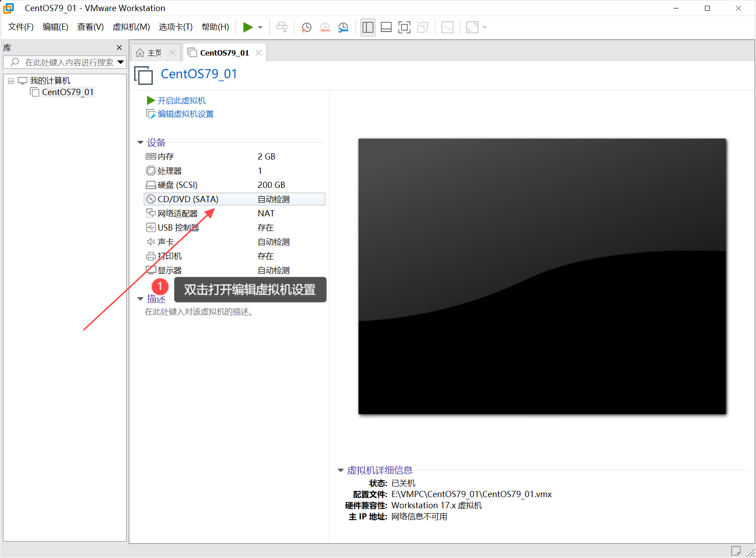The height and width of the screenshot is (558, 756).
Task: Select CentOS79_01 in the library tree
Action: click(x=68, y=92)
